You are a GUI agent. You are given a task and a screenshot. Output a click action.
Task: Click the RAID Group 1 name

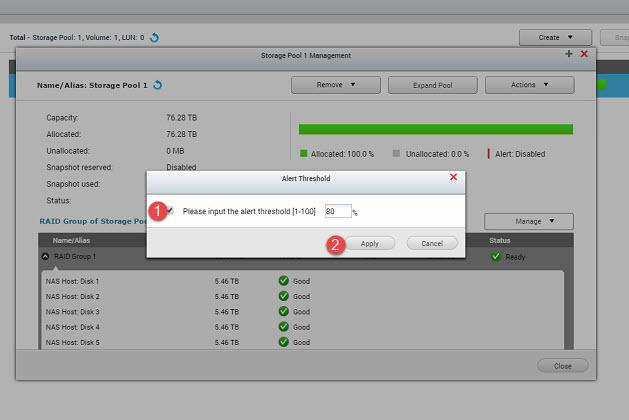75,256
